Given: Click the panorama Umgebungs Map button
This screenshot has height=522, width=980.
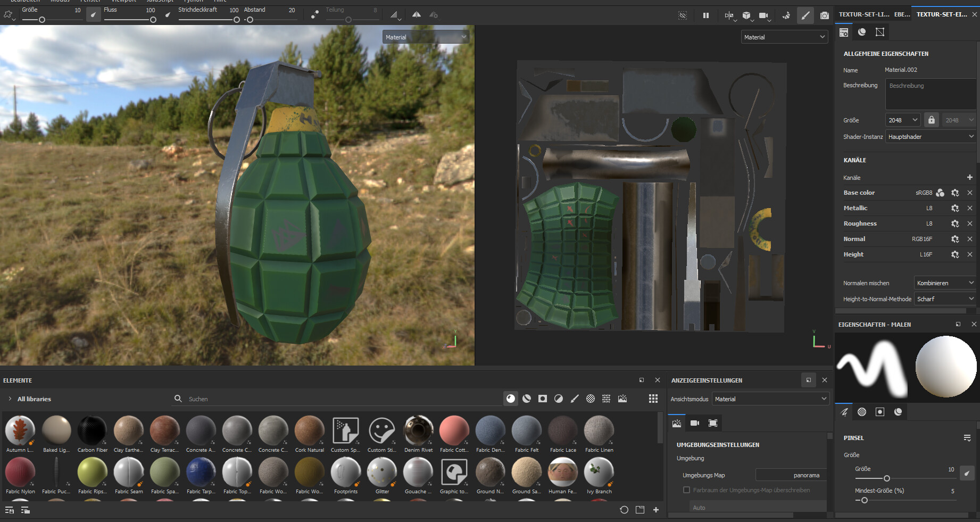Looking at the screenshot, I should [x=790, y=475].
